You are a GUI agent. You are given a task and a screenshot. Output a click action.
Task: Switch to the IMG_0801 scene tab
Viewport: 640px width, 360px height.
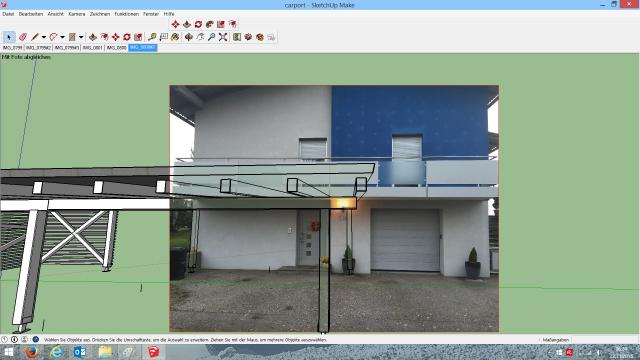click(x=93, y=48)
